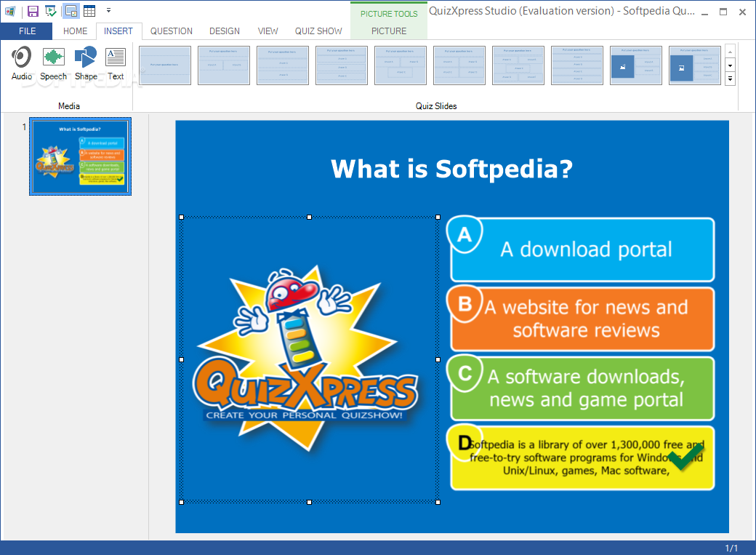Screen dimensions: 756x555
Task: Open the QUESTION ribbon tab
Action: pos(171,31)
